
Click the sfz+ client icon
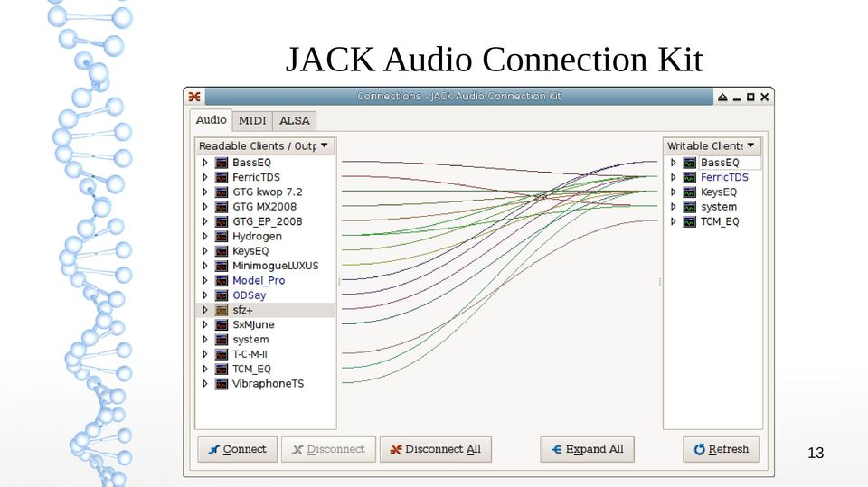222,311
